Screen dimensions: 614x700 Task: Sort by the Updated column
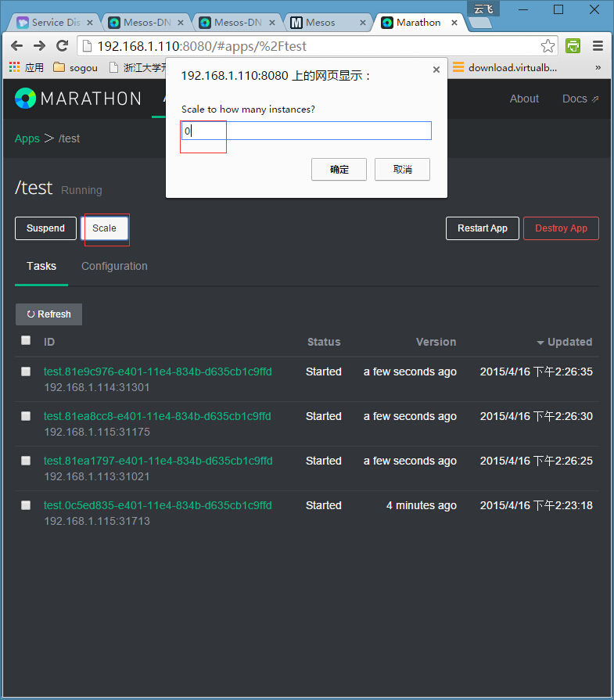565,342
